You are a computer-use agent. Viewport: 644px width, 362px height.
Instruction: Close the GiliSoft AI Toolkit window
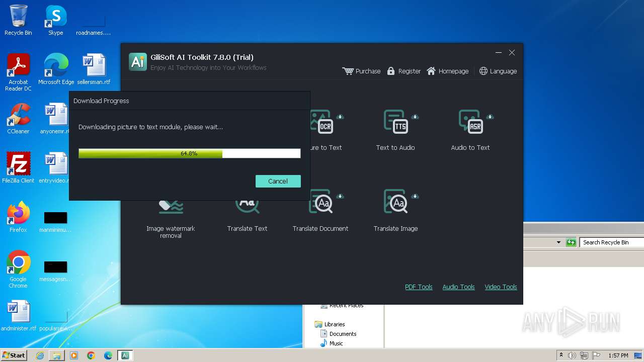(x=512, y=52)
